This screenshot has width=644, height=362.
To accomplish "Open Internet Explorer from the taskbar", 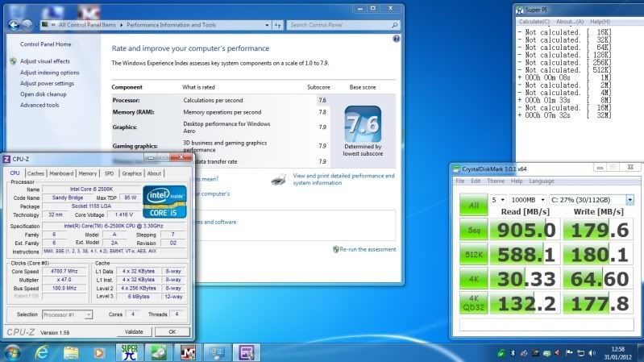I will click(x=42, y=352).
